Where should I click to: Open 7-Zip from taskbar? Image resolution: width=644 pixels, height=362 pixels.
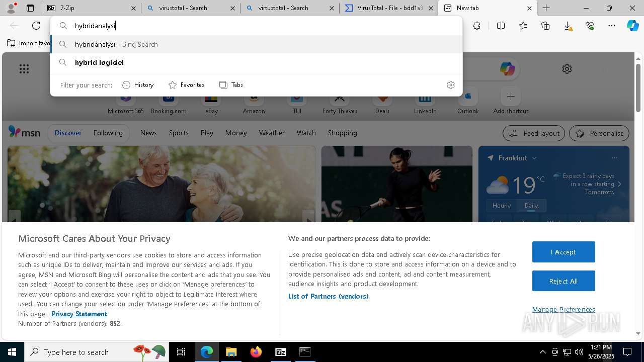pos(280,352)
